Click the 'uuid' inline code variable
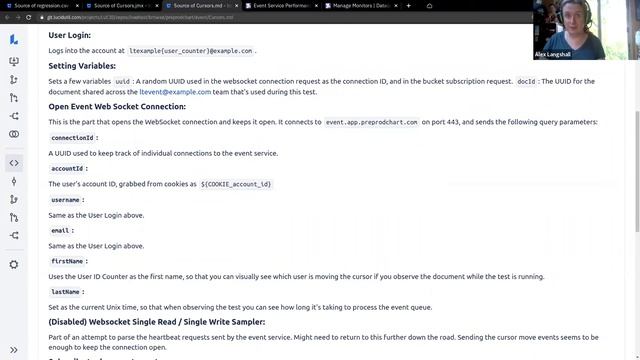This screenshot has height=360, width=640. (122, 82)
